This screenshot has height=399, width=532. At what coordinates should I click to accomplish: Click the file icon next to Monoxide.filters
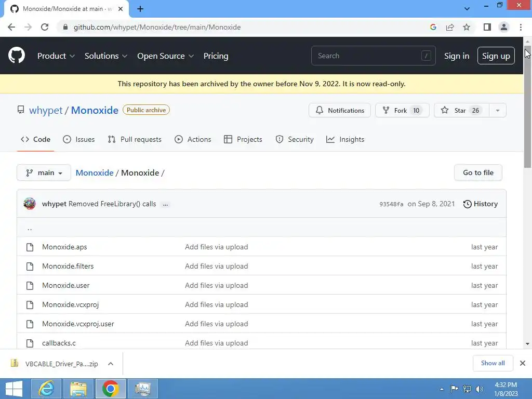point(30,267)
